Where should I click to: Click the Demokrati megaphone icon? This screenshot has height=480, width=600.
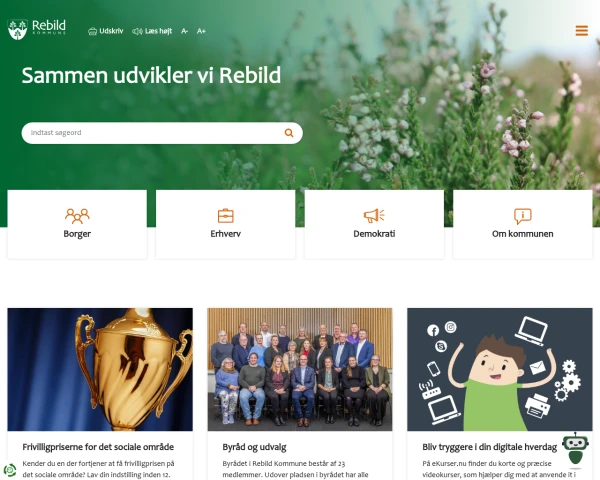(374, 216)
